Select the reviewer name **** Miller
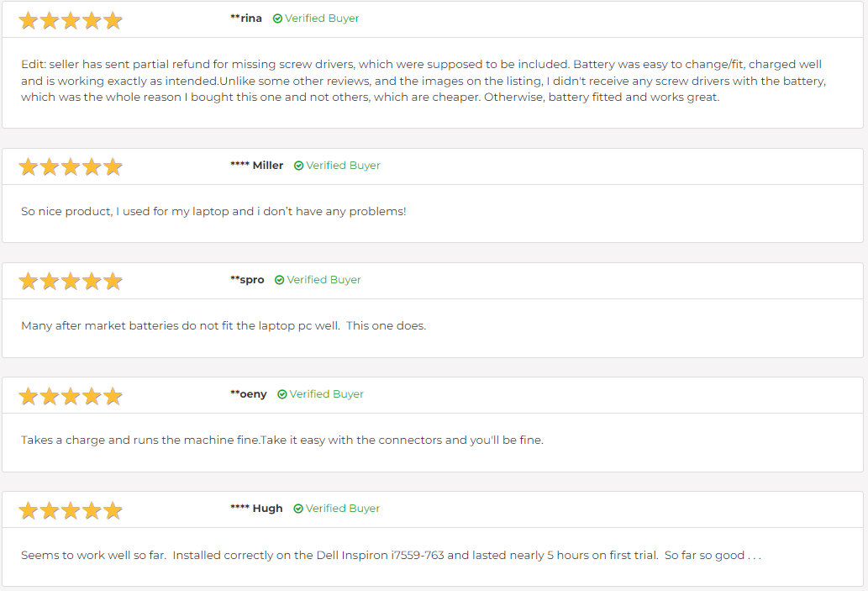 [257, 166]
